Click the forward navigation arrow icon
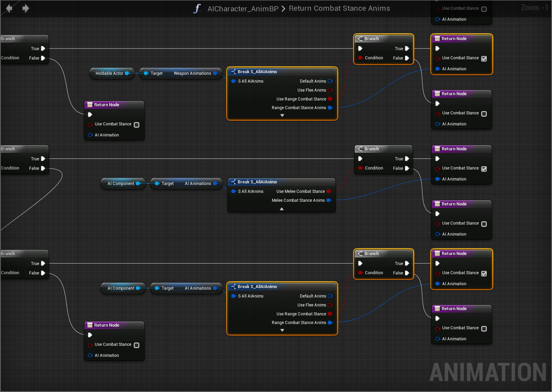This screenshot has width=552, height=392. [25, 8]
